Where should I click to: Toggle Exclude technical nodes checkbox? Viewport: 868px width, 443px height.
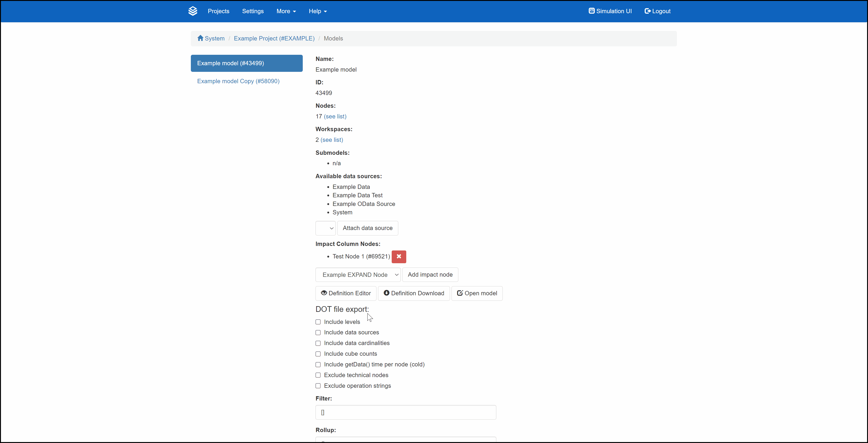point(318,375)
